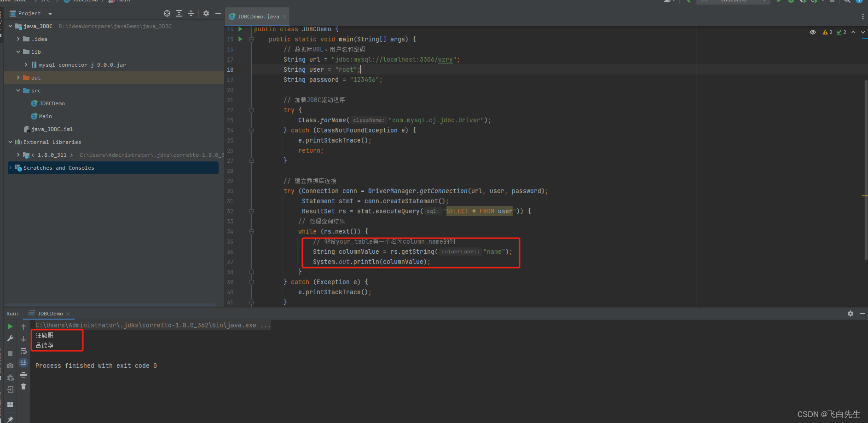868x423 pixels.
Task: Click "Process finished with exit code 0" text
Action: click(96, 366)
